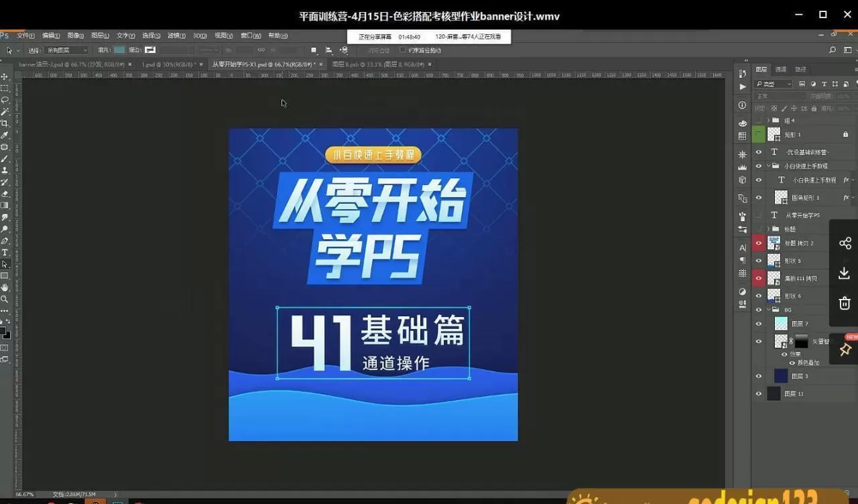This screenshot has height=504, width=858.
Task: Click the fill color swatch in options bar
Action: [119, 50]
